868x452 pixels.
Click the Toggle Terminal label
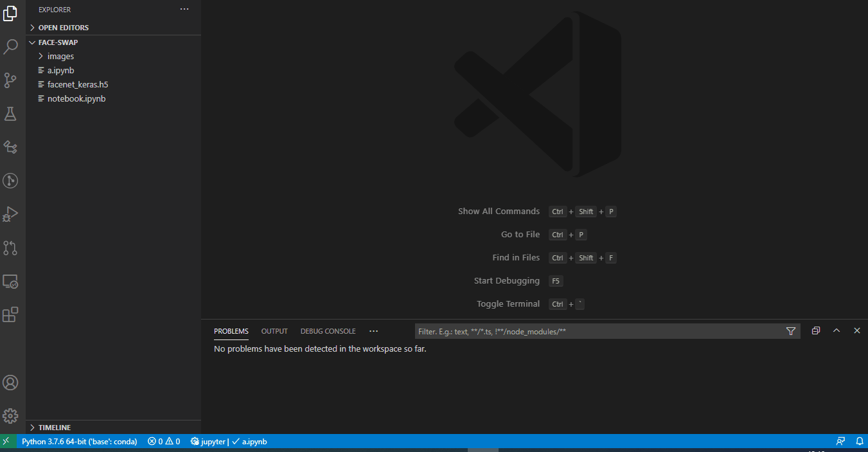(x=508, y=304)
